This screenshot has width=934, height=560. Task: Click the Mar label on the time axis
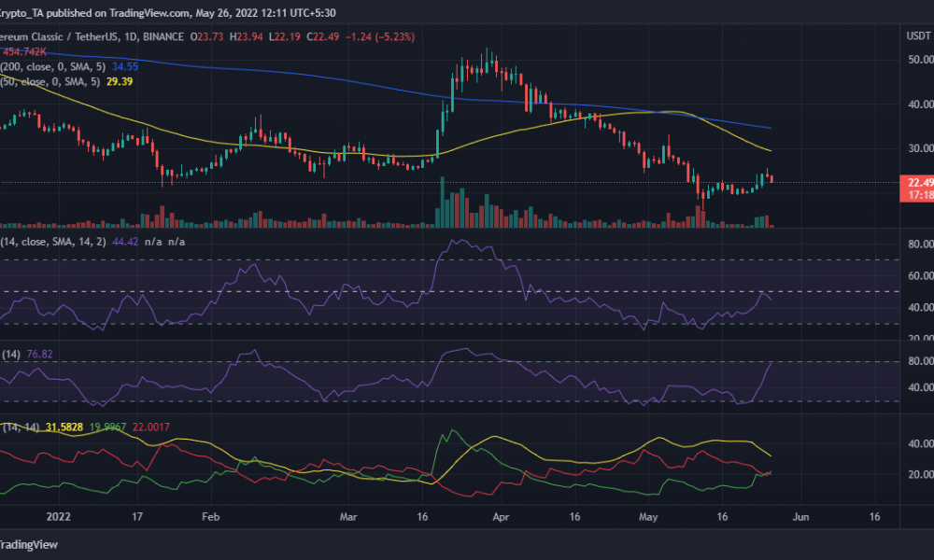point(348,516)
